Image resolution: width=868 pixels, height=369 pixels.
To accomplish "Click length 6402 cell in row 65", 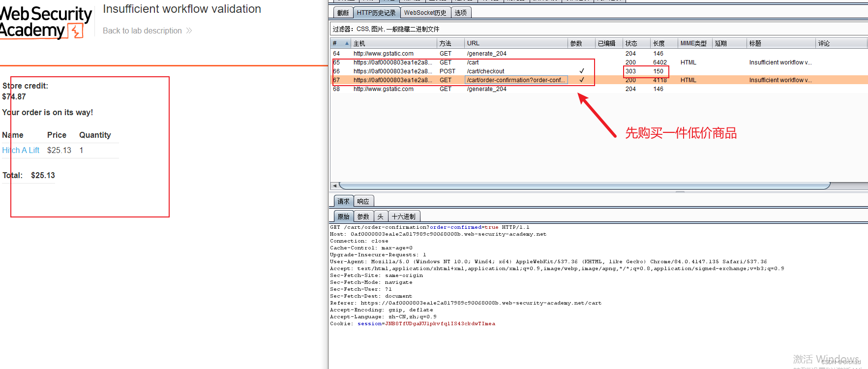I will coord(660,62).
